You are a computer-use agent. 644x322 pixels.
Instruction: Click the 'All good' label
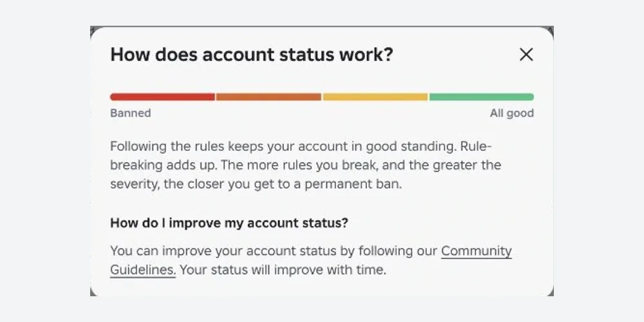(x=512, y=113)
